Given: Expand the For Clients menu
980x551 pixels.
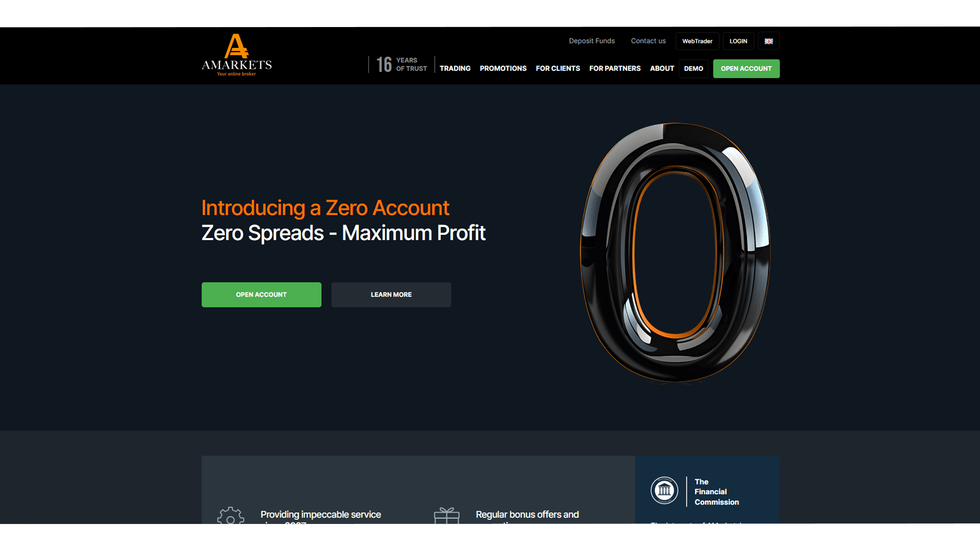Looking at the screenshot, I should tap(557, 68).
